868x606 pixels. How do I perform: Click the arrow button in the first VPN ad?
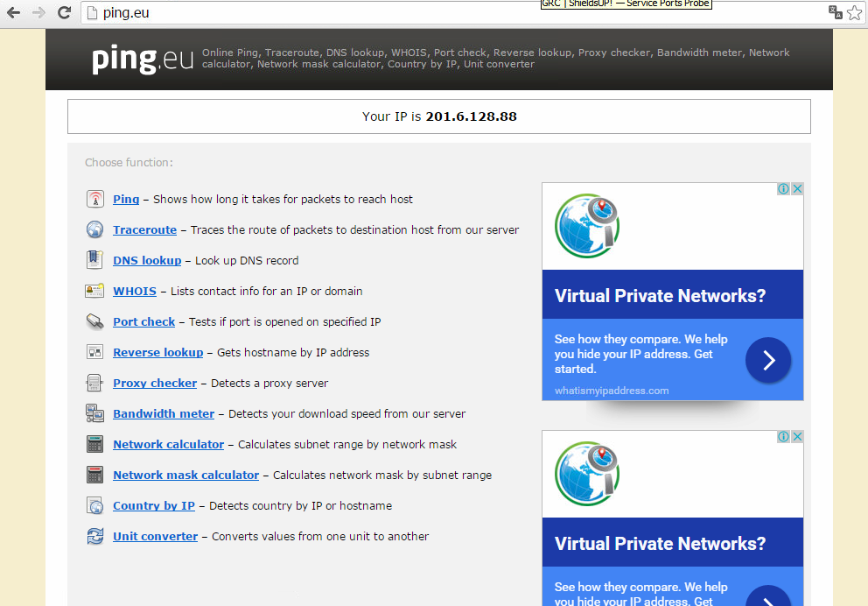[x=768, y=360]
